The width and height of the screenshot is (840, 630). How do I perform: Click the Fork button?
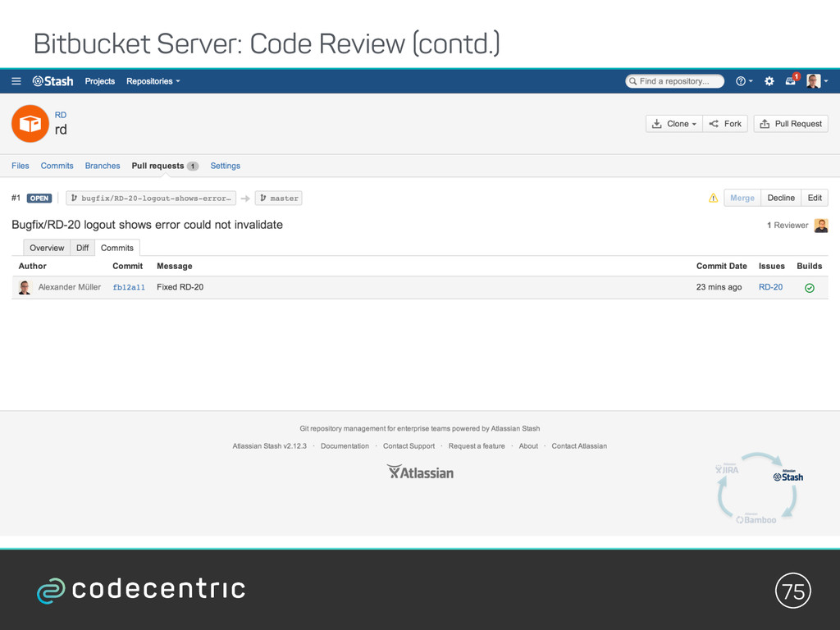tap(725, 124)
